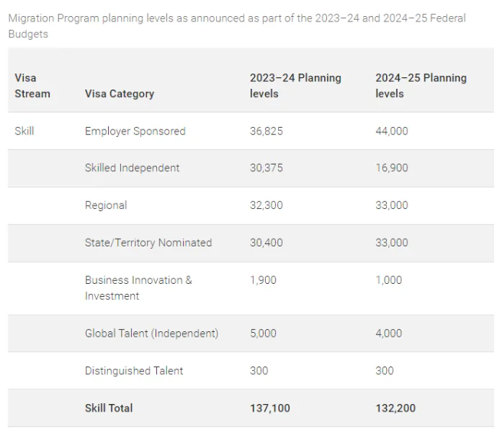504x430 pixels.
Task: Select the "Employer Sponsored" category cell
Action: [x=135, y=131]
